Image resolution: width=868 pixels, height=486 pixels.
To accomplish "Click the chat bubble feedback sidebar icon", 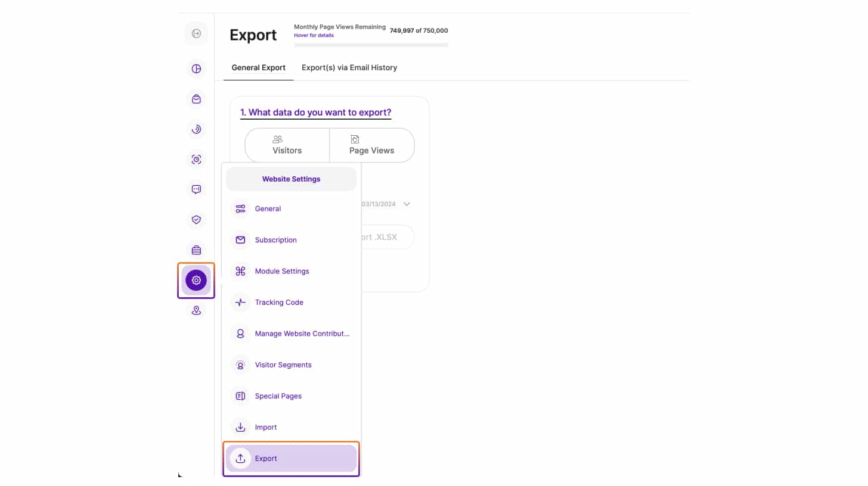I will pyautogui.click(x=196, y=189).
